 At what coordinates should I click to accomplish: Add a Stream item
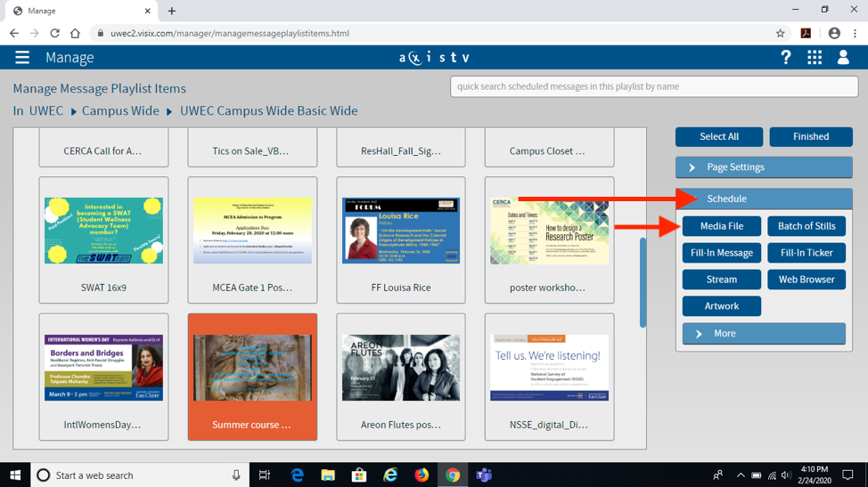(x=721, y=280)
